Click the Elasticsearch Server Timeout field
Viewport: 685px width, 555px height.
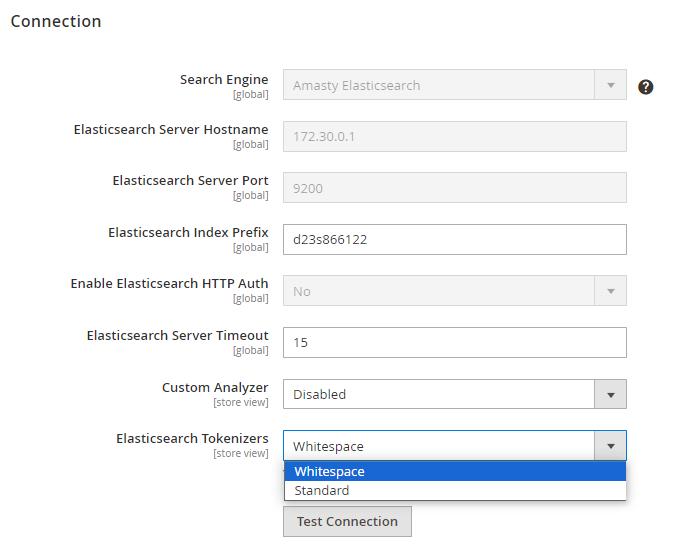click(x=455, y=343)
